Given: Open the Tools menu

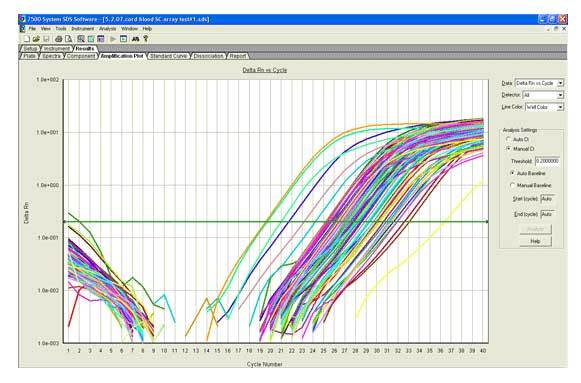Looking at the screenshot, I should 61,29.
